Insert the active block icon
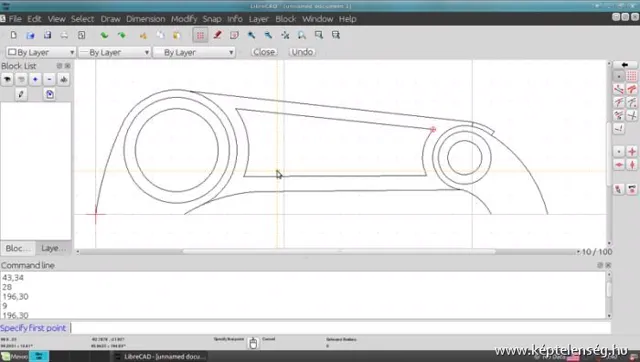This screenshot has height=362, width=640. tap(49, 94)
